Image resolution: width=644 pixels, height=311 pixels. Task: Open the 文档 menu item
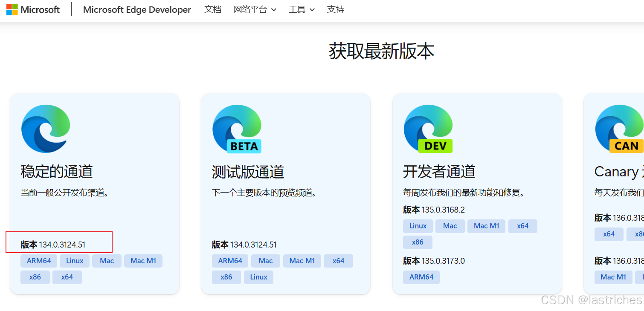point(213,9)
